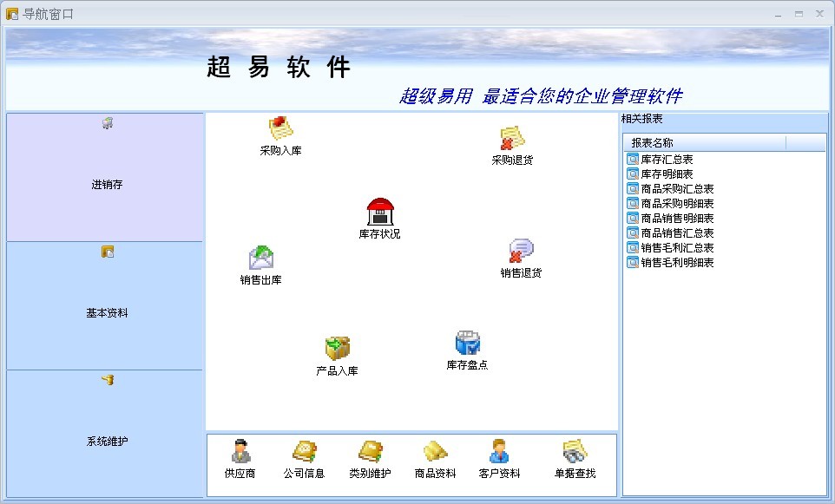Viewport: 835px width, 504px height.
Task: Click the 单据查找 document search icon
Action: click(575, 451)
